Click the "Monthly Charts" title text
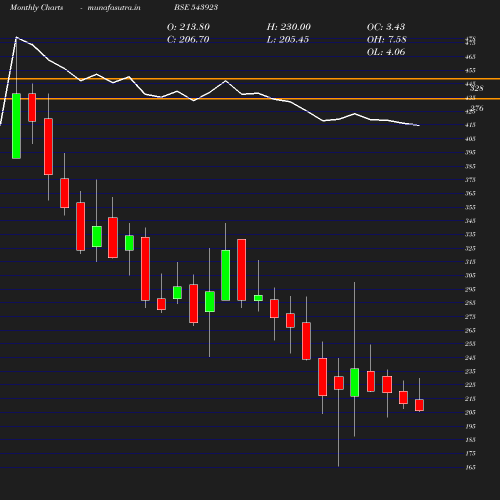500x500 pixels. coord(37,7)
